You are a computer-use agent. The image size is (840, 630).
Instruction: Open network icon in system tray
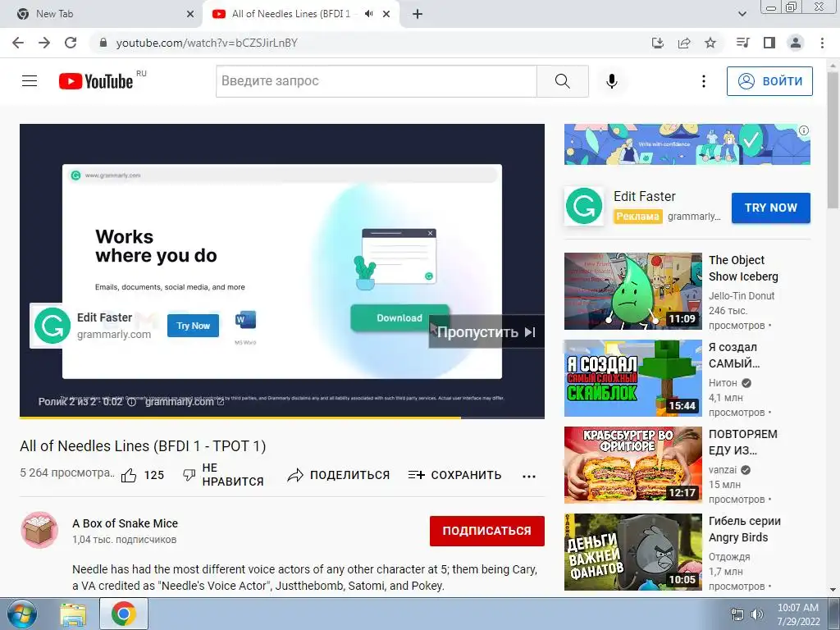tap(737, 614)
